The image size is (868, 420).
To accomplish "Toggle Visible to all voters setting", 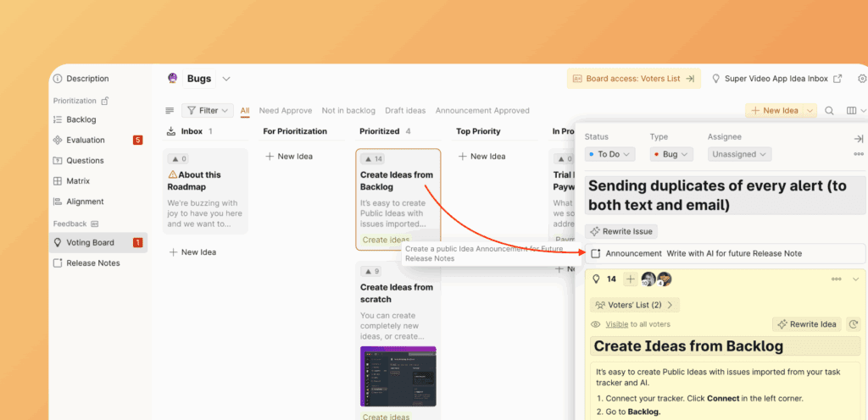I will pos(616,324).
